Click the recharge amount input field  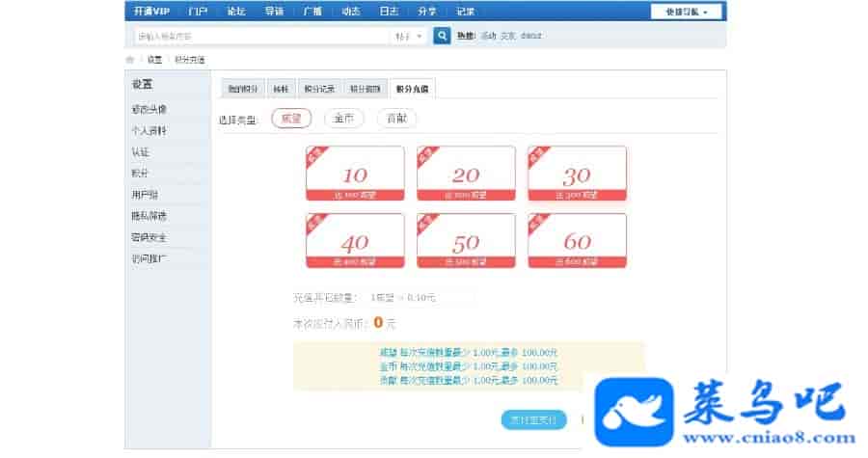coord(420,298)
